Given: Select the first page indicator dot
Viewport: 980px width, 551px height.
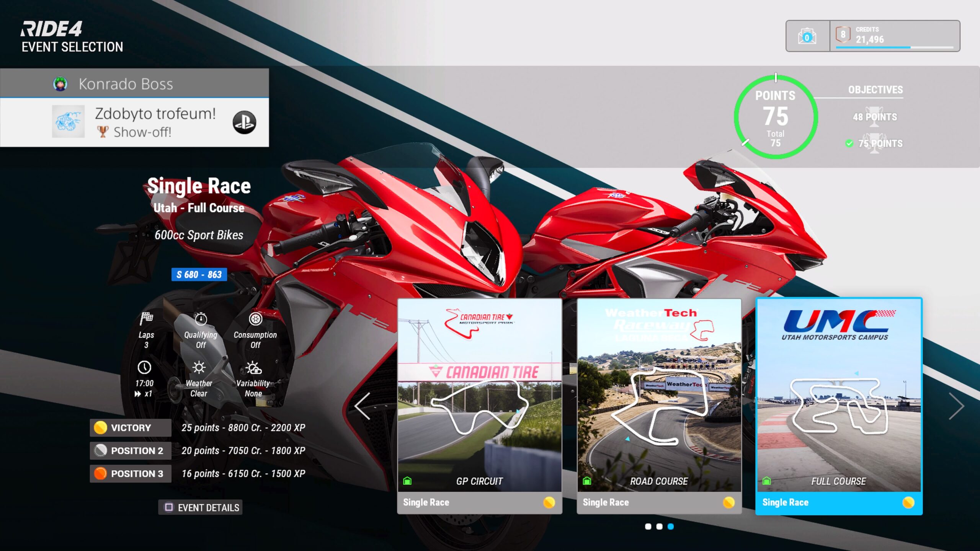Looking at the screenshot, I should point(648,527).
